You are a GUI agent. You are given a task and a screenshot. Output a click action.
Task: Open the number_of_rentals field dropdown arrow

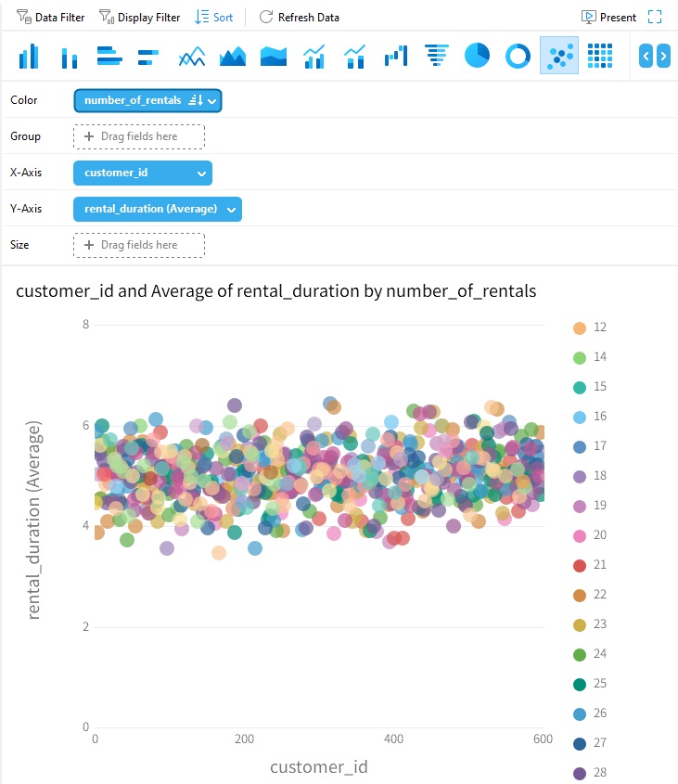[212, 100]
